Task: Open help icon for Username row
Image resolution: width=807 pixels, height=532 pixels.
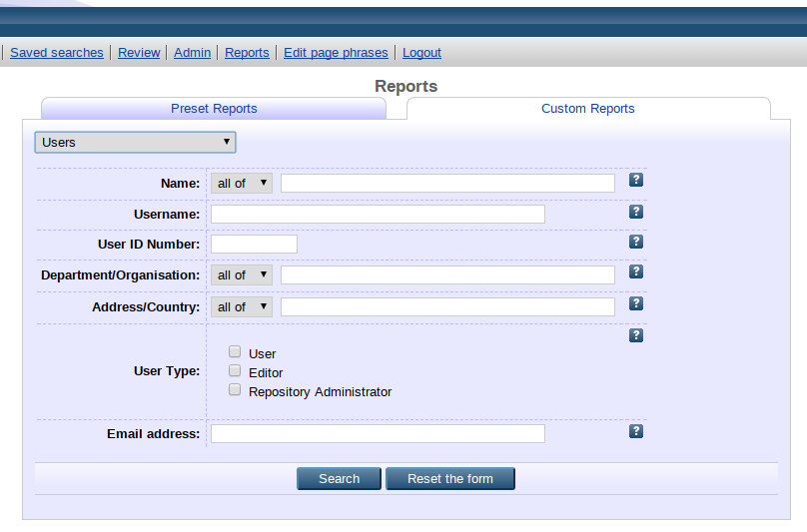Action: [636, 212]
